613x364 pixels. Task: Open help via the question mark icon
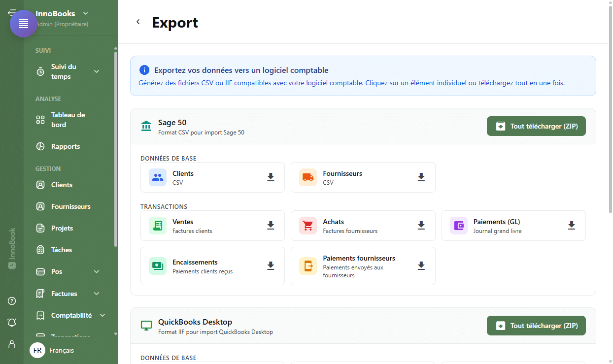12,301
